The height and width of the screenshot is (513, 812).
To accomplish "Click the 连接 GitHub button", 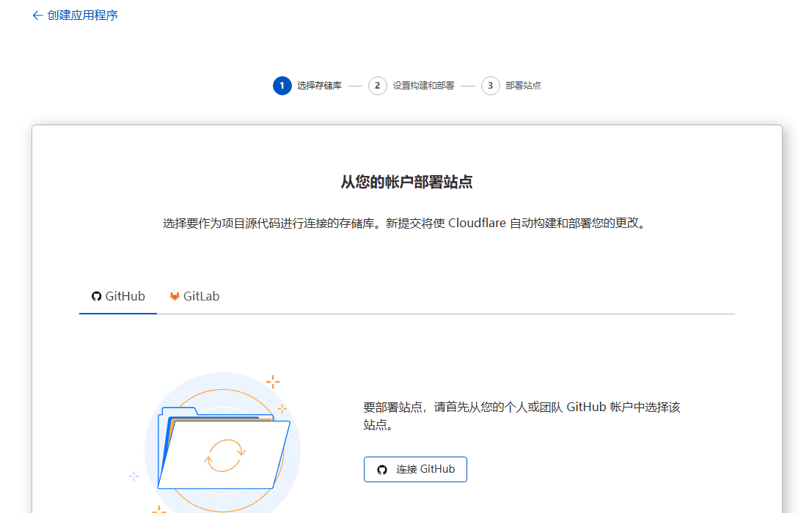I will [x=415, y=469].
